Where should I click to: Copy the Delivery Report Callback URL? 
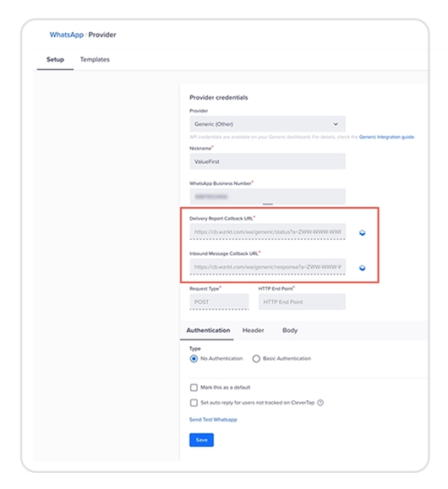click(x=362, y=232)
